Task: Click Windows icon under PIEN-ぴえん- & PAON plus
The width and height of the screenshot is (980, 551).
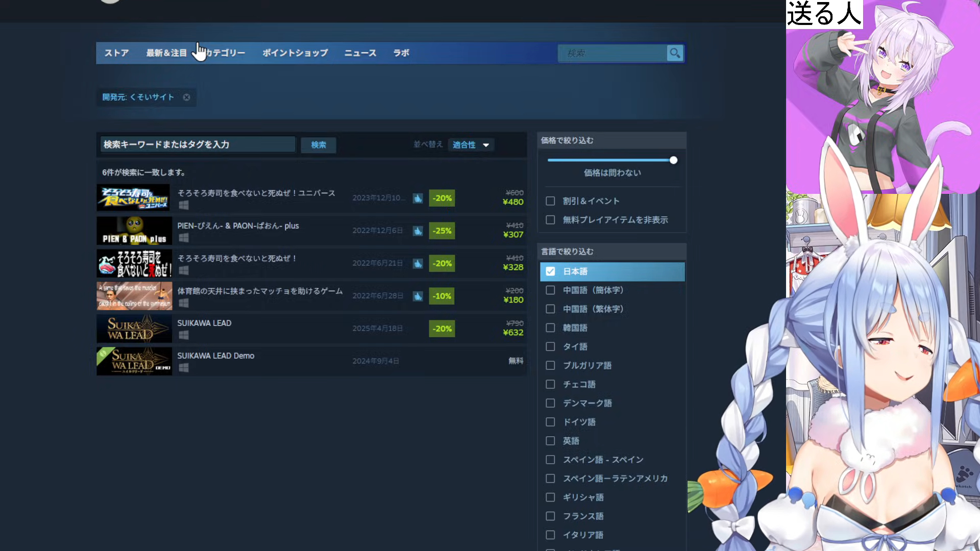Action: tap(184, 238)
